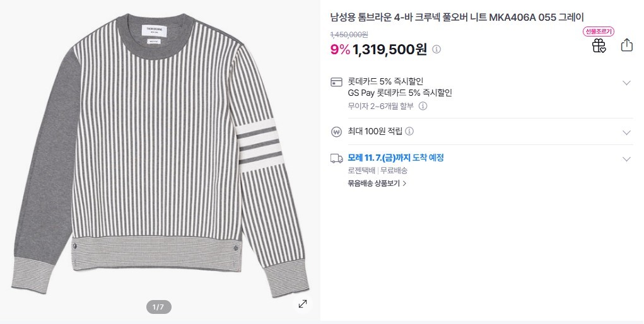Select the 롯데카드 5% 즉시할인 line
The height and width of the screenshot is (324, 644).
click(385, 81)
